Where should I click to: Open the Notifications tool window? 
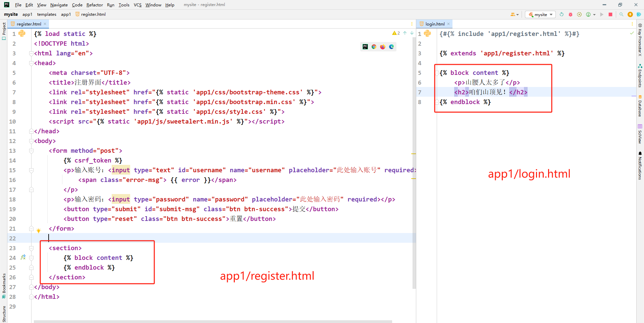[x=640, y=166]
